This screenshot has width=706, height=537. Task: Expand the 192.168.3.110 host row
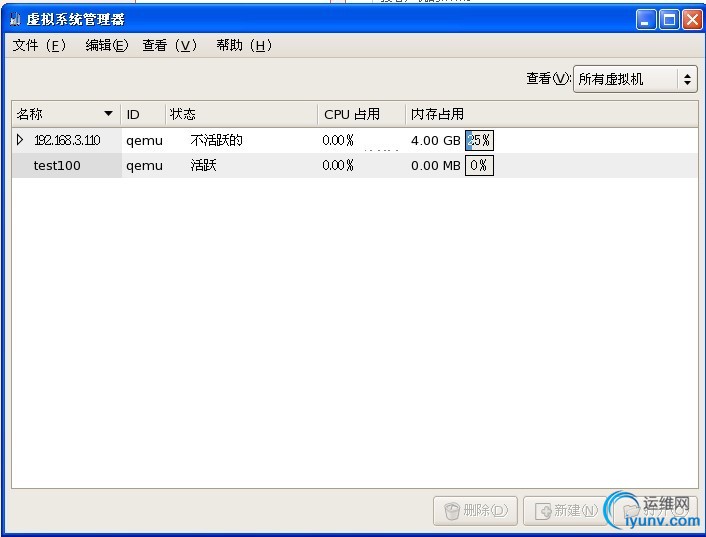(20, 140)
